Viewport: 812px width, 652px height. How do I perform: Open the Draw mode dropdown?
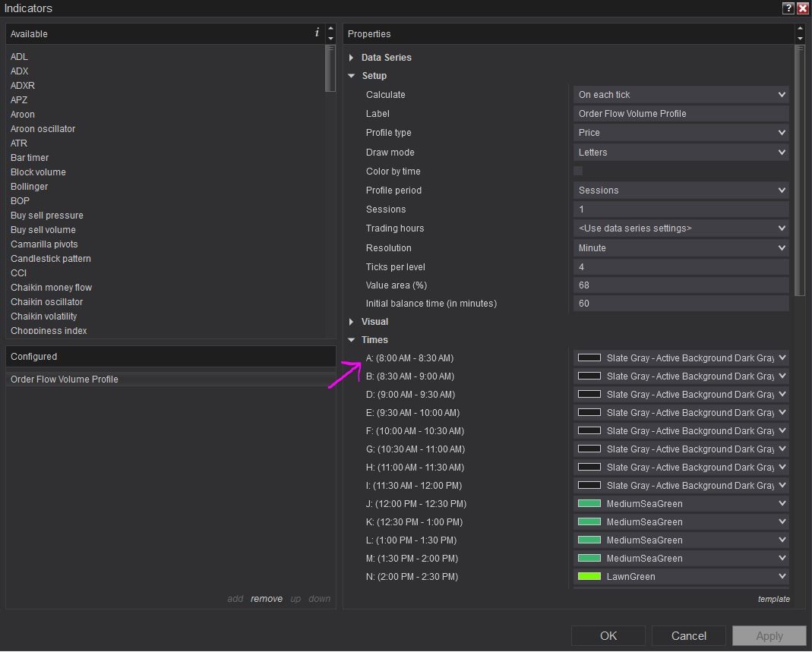(x=681, y=153)
